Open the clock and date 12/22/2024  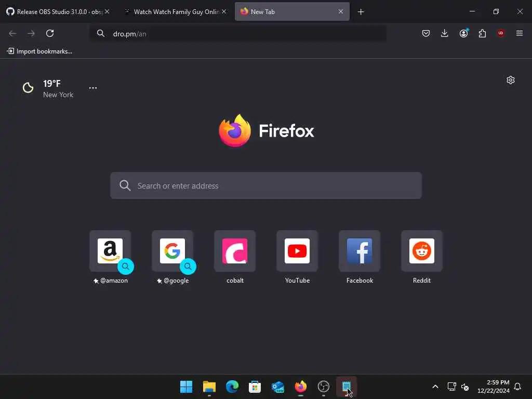(494, 387)
